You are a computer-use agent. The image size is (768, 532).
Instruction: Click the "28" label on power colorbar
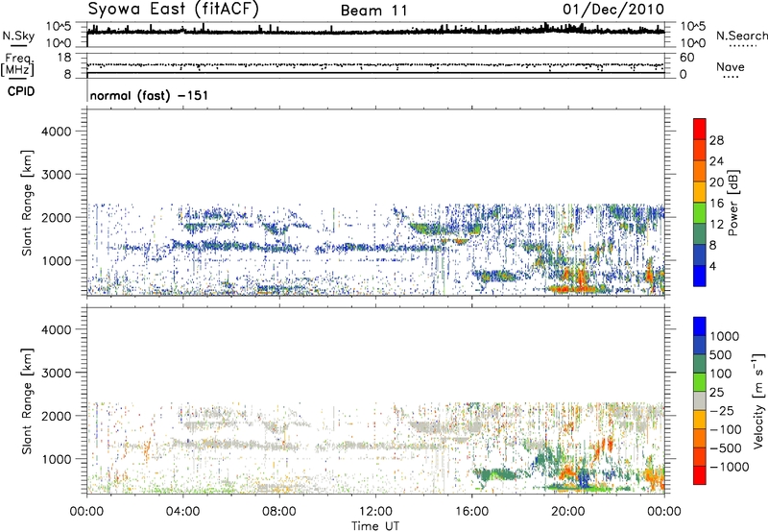716,140
